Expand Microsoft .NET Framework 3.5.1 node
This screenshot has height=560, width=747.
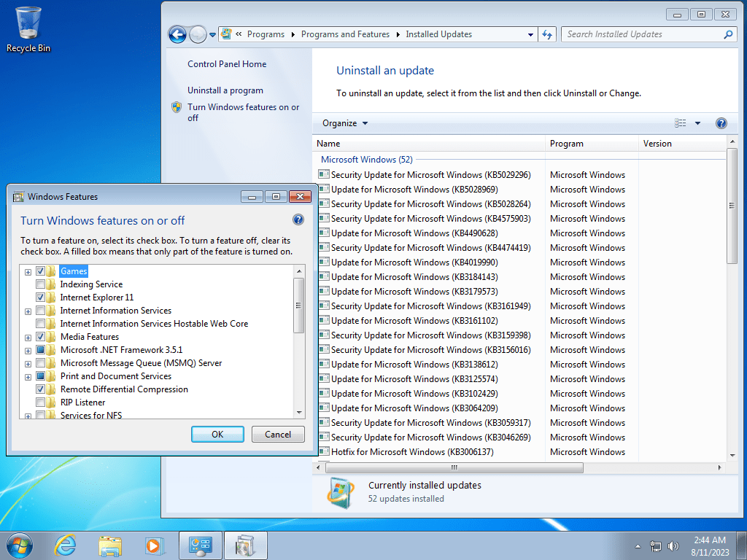[28, 351]
